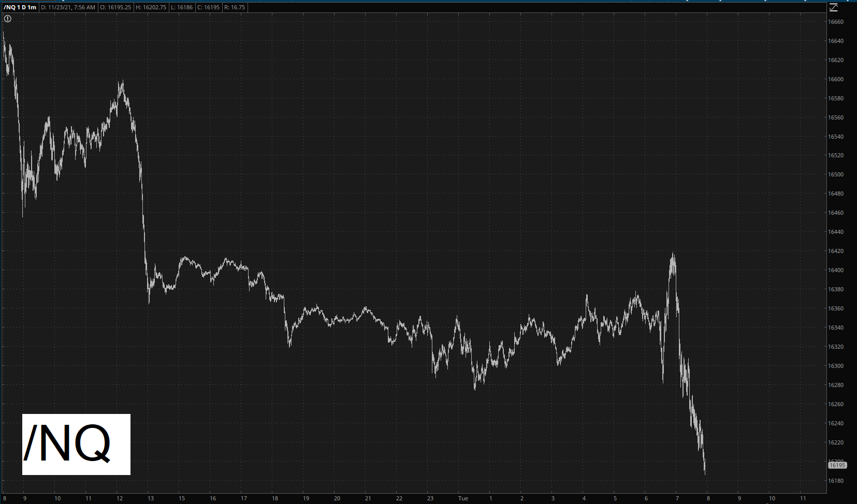Click the 16400 level on price axis
The width and height of the screenshot is (857, 504).
[x=836, y=270]
